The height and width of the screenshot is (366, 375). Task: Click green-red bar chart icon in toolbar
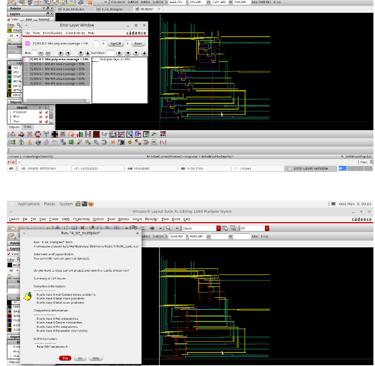(x=80, y=134)
